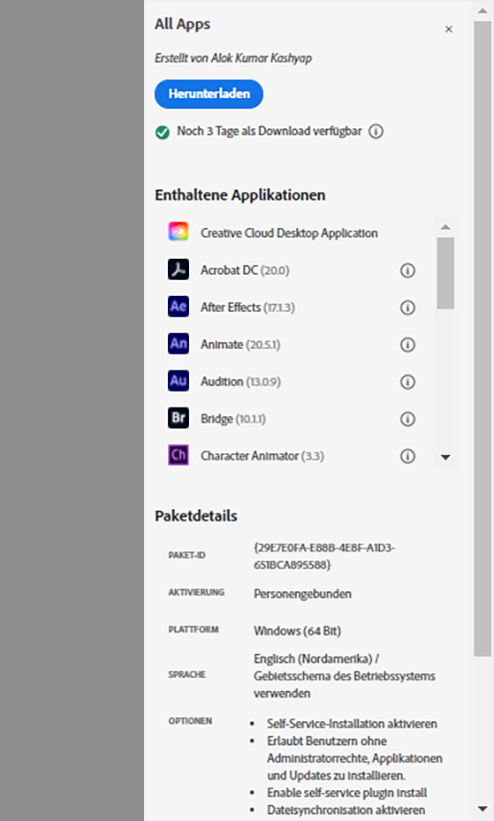Click 'Self-Service-Installation aktivieren' option text
Viewport: 494px width, 821px height.
click(352, 724)
